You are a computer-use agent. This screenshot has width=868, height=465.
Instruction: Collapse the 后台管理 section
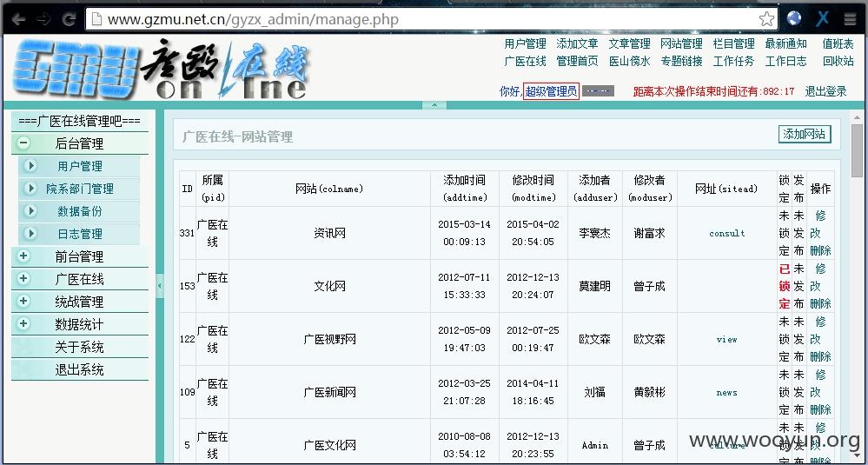tap(23, 143)
